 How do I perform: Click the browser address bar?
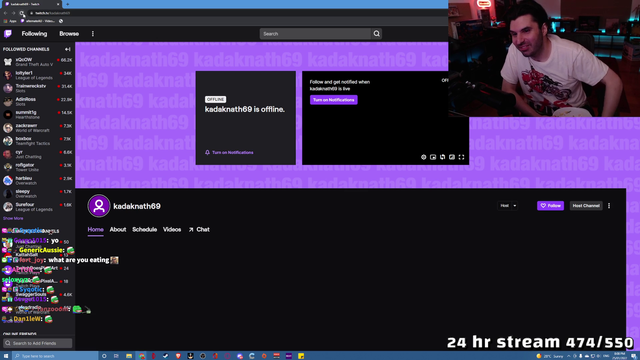pos(237,13)
